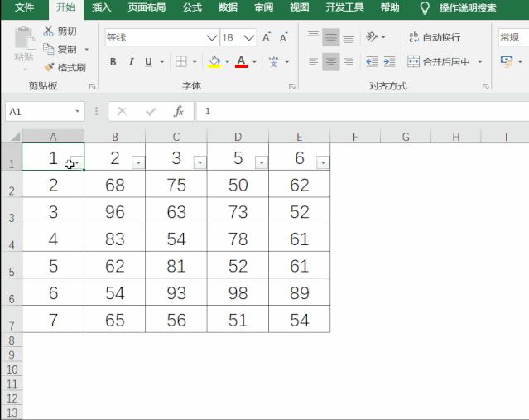Decrease indent icon

coord(372,62)
